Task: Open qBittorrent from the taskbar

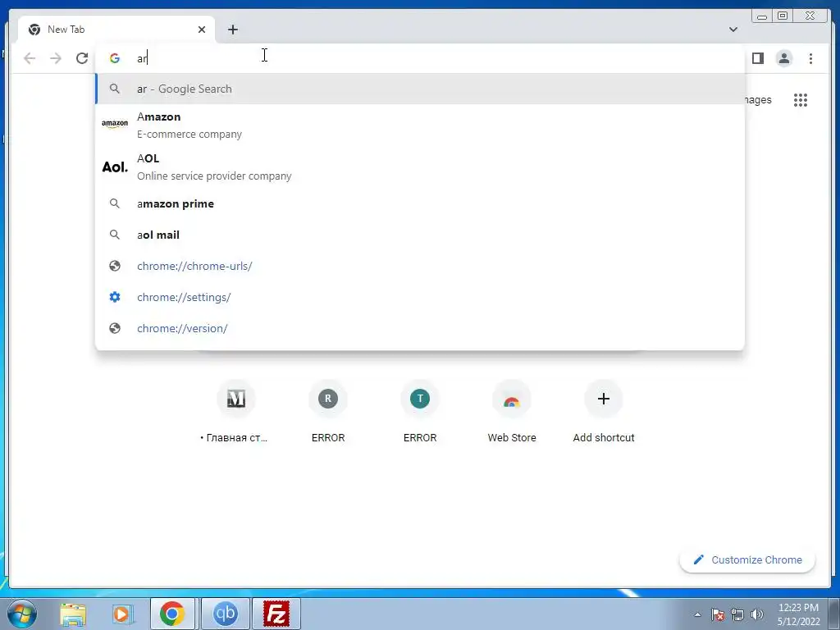Action: tap(226, 614)
